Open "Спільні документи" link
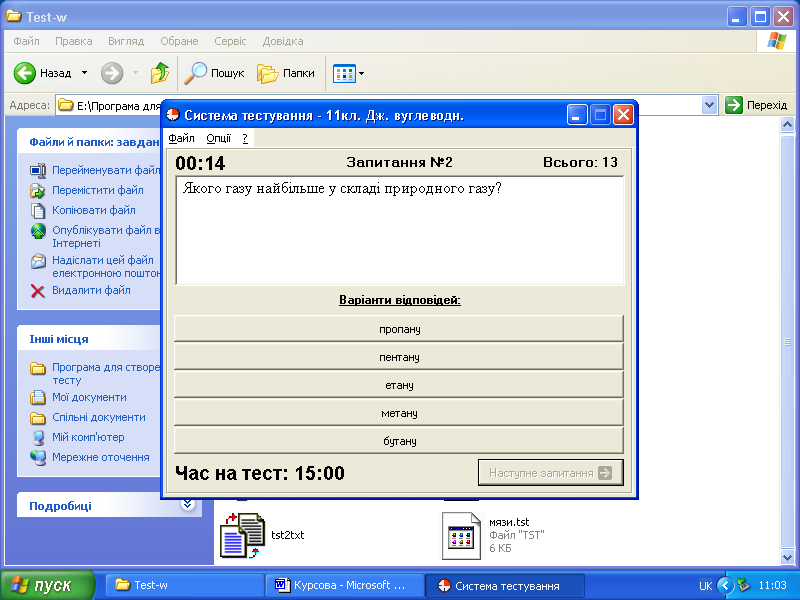Image resolution: width=800 pixels, height=600 pixels. [98, 417]
